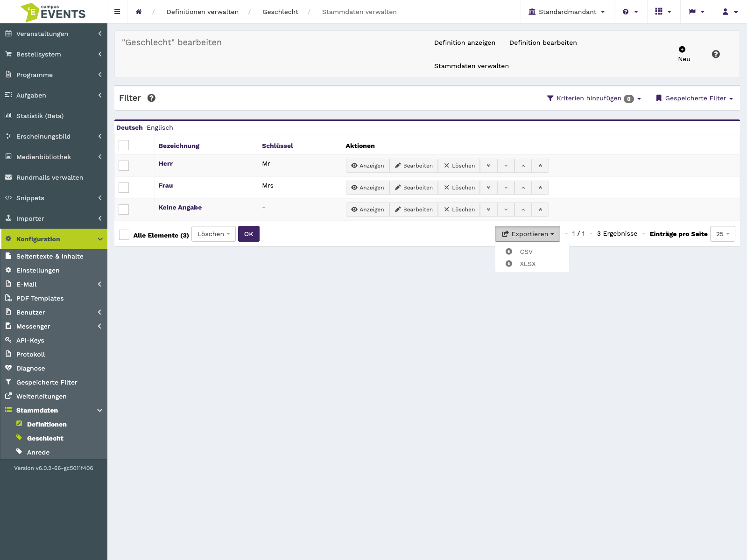Check the Alle Elemente (3) checkbox
This screenshot has width=747, height=560.
(124, 235)
